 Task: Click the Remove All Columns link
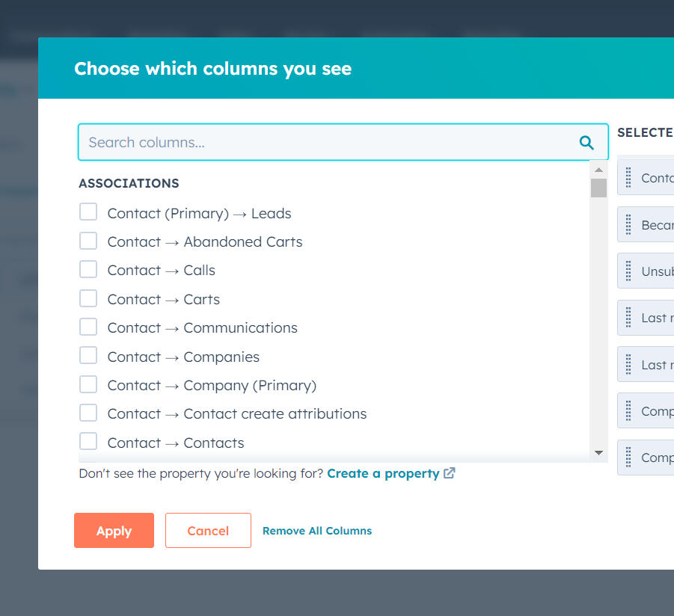317,531
